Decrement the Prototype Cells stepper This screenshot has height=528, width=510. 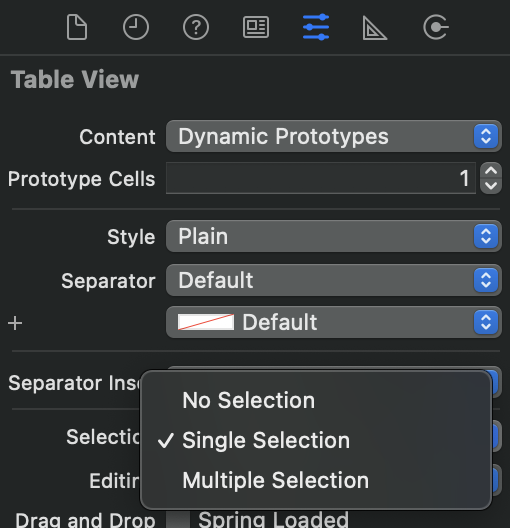tap(491, 186)
